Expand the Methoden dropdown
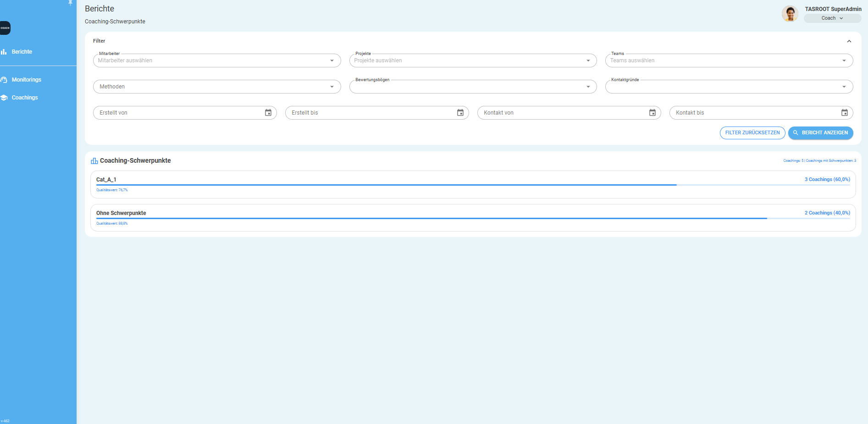The height and width of the screenshot is (424, 868). [x=217, y=87]
